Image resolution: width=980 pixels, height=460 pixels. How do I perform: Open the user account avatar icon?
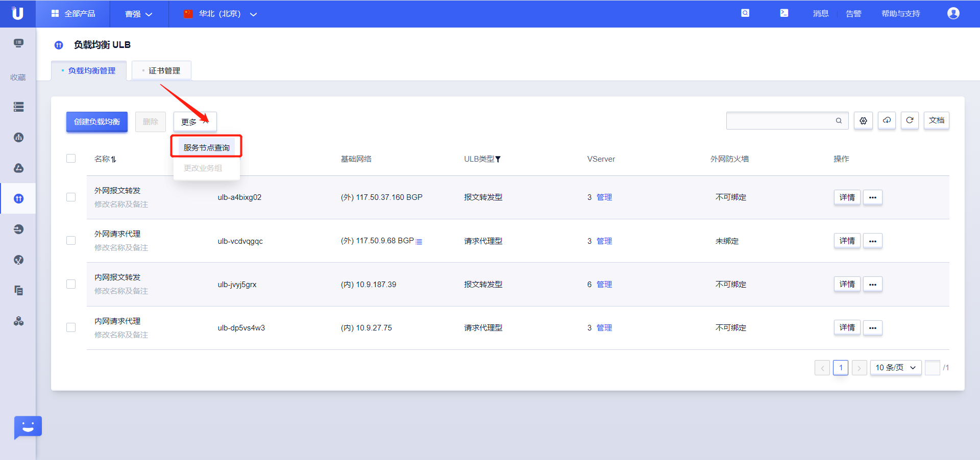click(x=953, y=13)
